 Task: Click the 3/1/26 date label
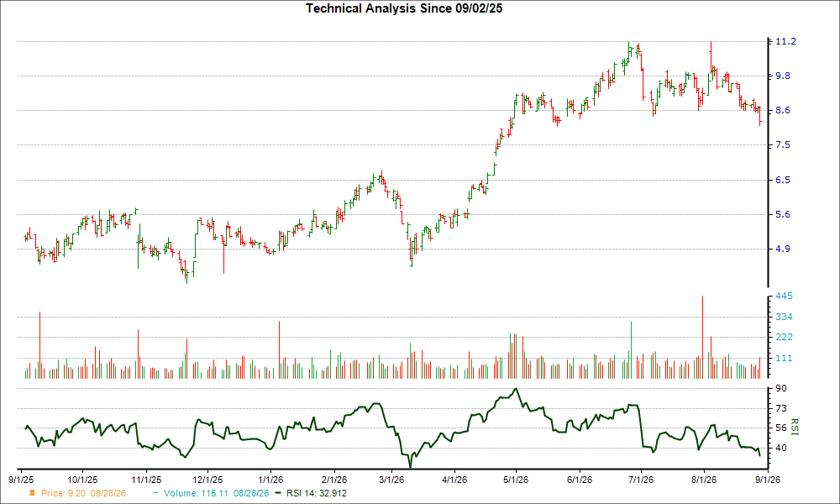391,480
